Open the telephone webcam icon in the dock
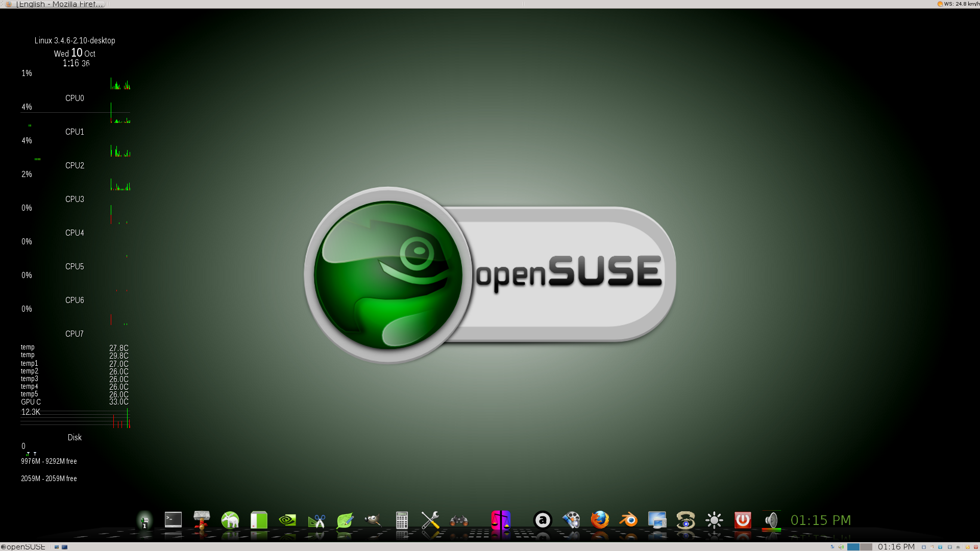This screenshot has height=551, width=980. click(685, 520)
